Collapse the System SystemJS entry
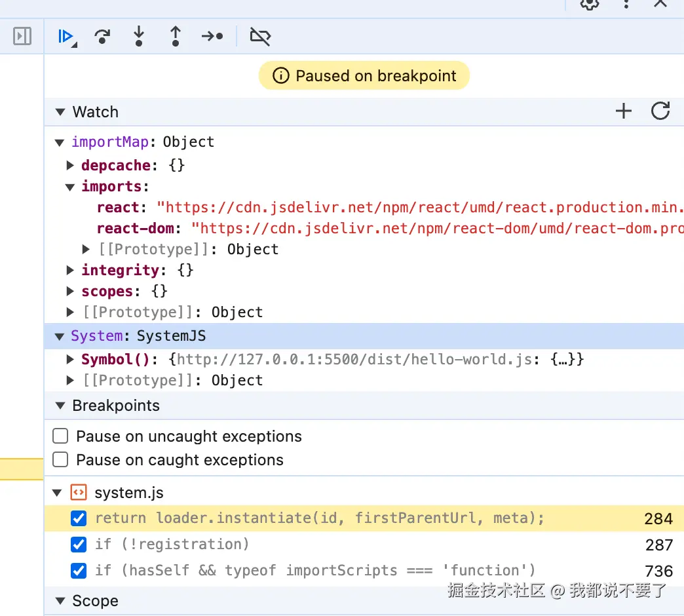684x616 pixels. coord(60,336)
